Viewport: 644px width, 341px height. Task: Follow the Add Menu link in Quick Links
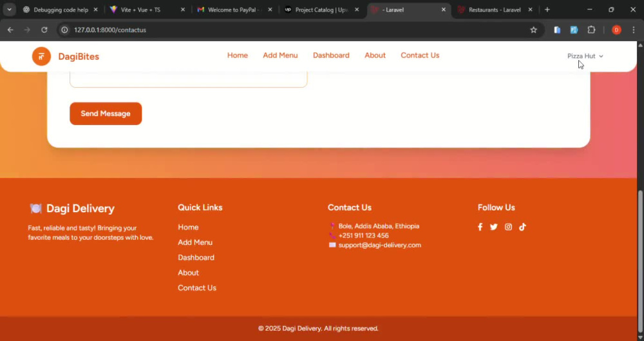point(195,242)
